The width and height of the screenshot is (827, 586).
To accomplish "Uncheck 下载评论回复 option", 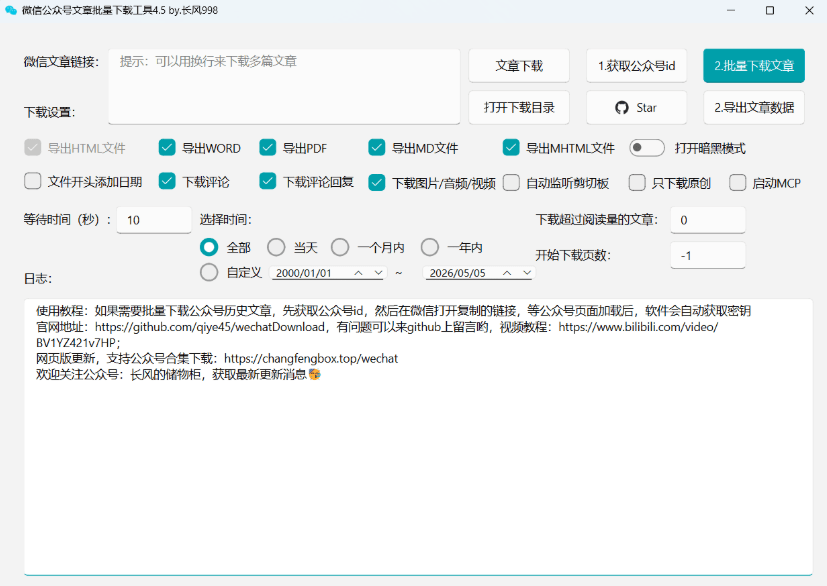I will coord(268,181).
